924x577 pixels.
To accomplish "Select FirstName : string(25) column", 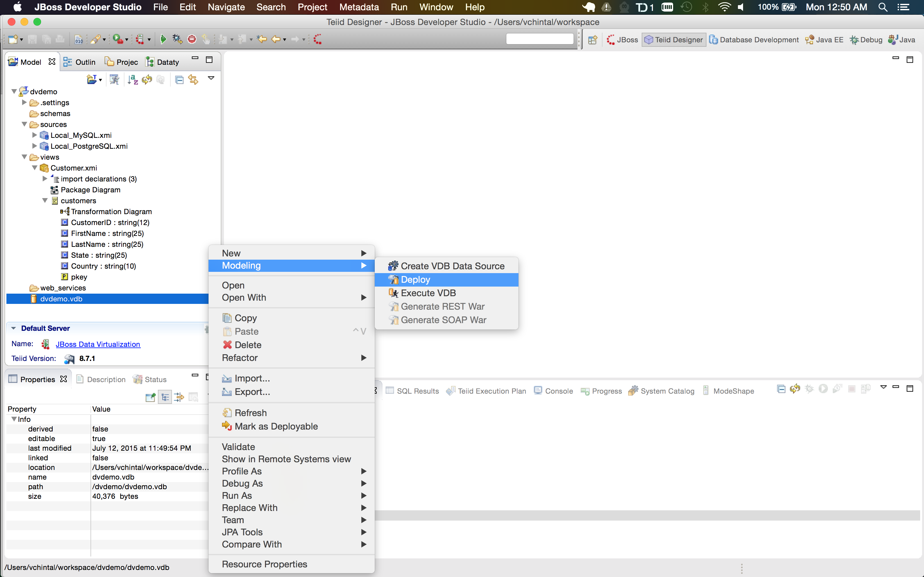I will tap(107, 233).
